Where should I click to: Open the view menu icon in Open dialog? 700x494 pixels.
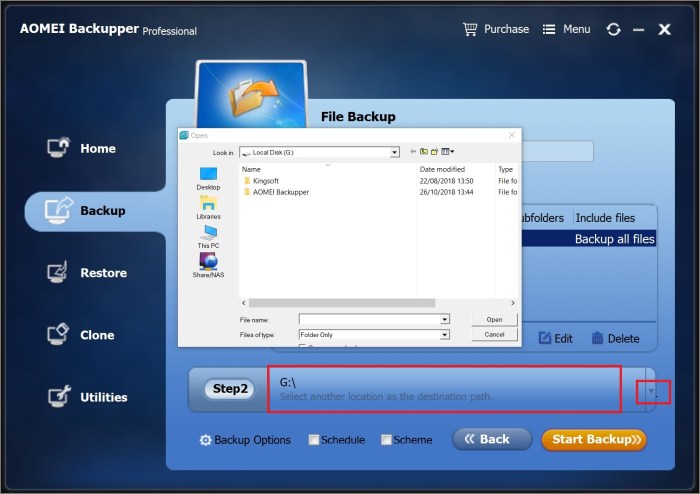[447, 152]
